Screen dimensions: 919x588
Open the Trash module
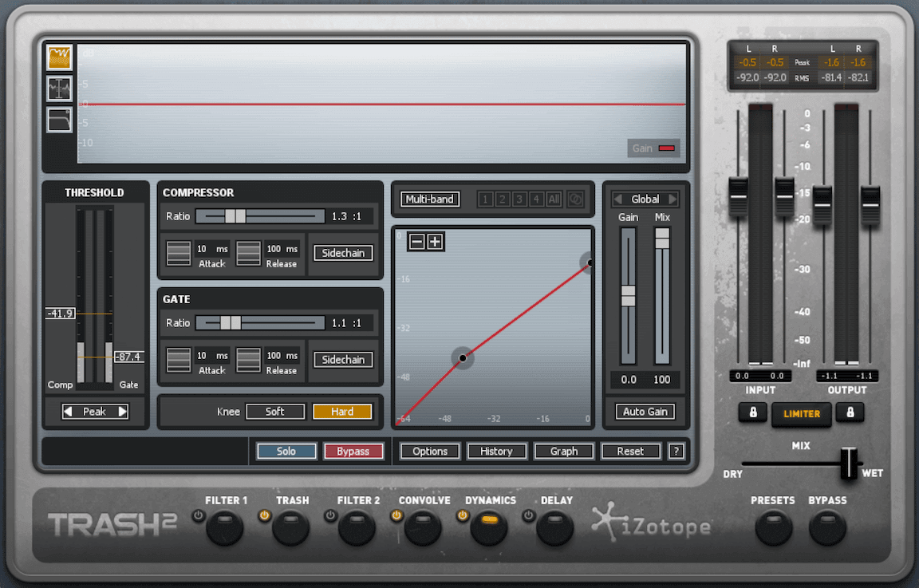[290, 527]
